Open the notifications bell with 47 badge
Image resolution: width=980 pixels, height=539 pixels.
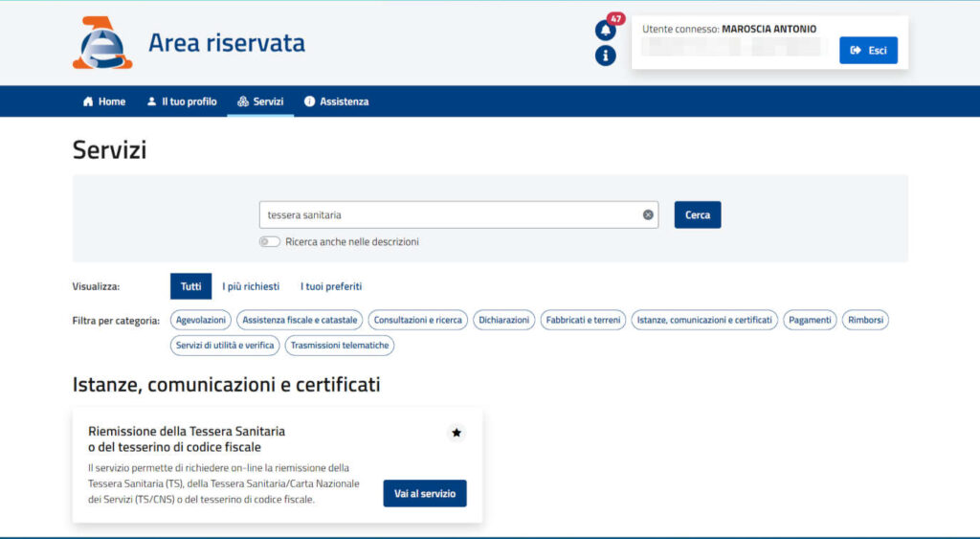[x=606, y=29]
